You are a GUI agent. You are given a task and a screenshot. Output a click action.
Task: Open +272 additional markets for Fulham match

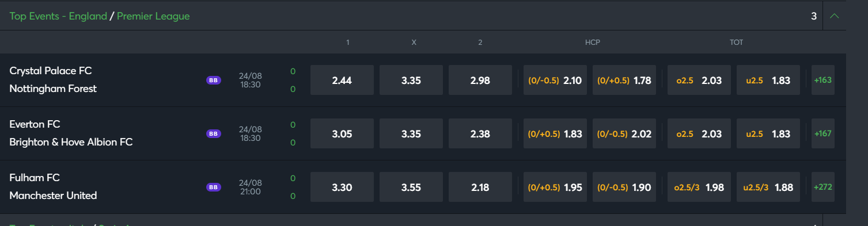coord(822,187)
